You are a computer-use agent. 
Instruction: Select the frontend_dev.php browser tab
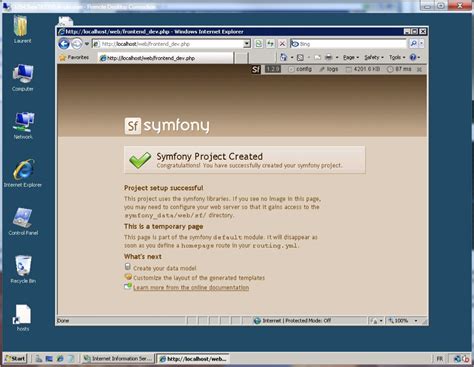[x=166, y=58]
